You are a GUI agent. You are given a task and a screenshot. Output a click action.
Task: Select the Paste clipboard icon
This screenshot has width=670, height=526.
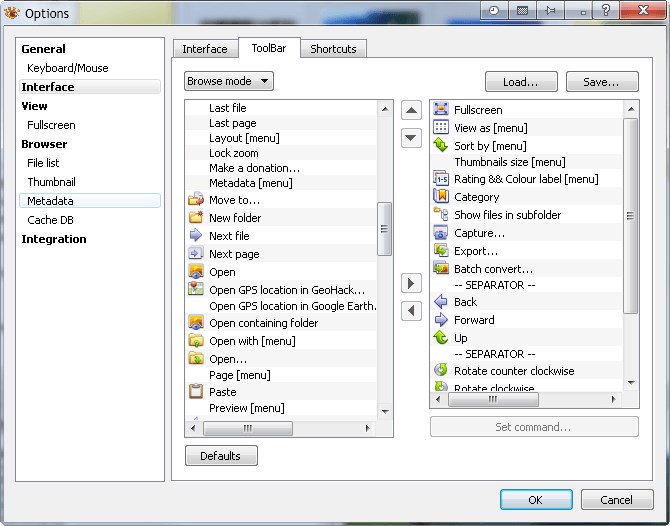(196, 391)
